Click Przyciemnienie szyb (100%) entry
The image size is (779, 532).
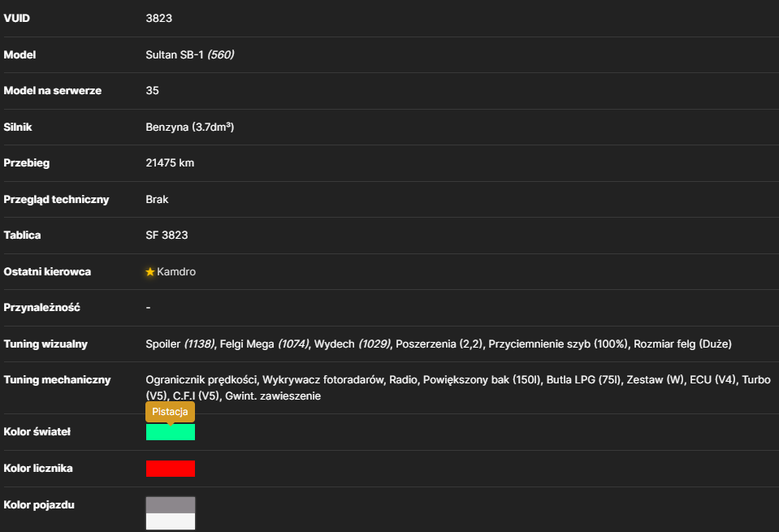coord(558,344)
